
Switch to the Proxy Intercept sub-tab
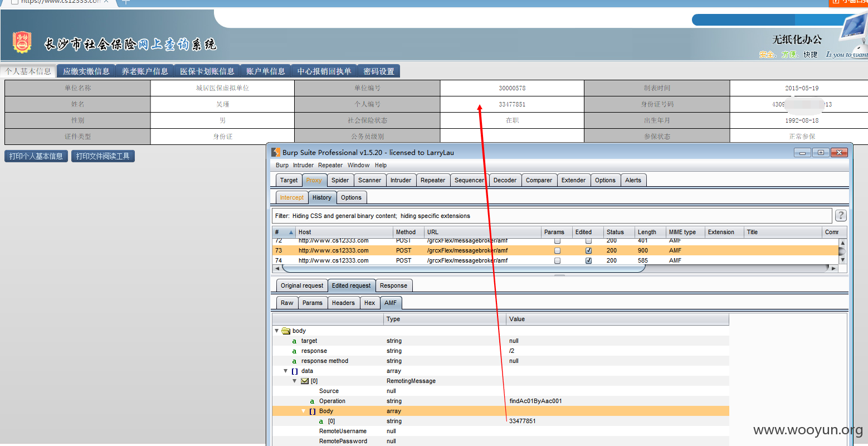(x=292, y=197)
